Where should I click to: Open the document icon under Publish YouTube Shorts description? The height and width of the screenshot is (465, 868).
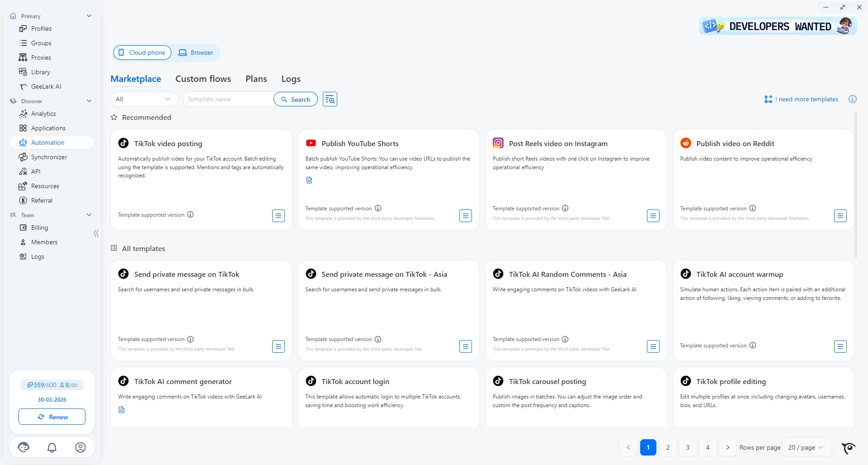[x=309, y=180]
